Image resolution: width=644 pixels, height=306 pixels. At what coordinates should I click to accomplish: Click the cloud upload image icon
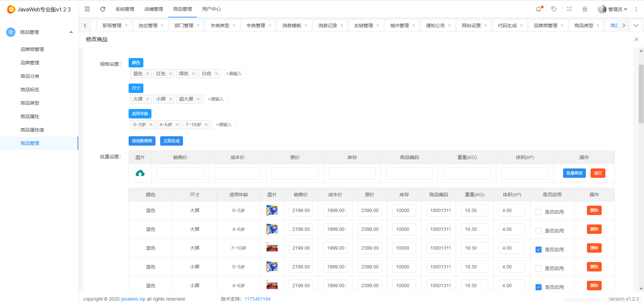[140, 173]
